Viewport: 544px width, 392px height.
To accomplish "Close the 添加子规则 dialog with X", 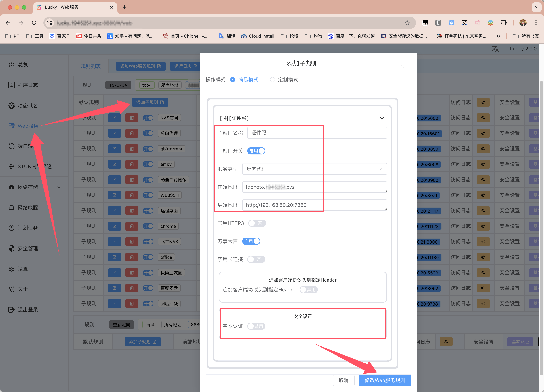I will (402, 67).
